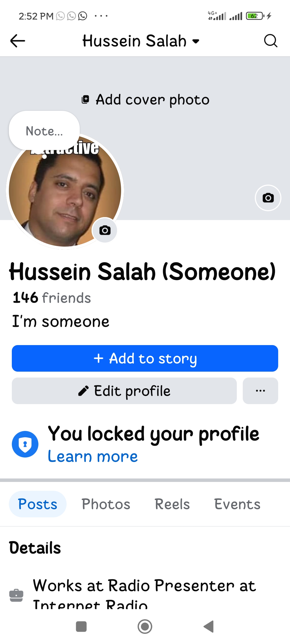This screenshot has height=644, width=290.
Task: Switch to the Photos tab
Action: 106,504
